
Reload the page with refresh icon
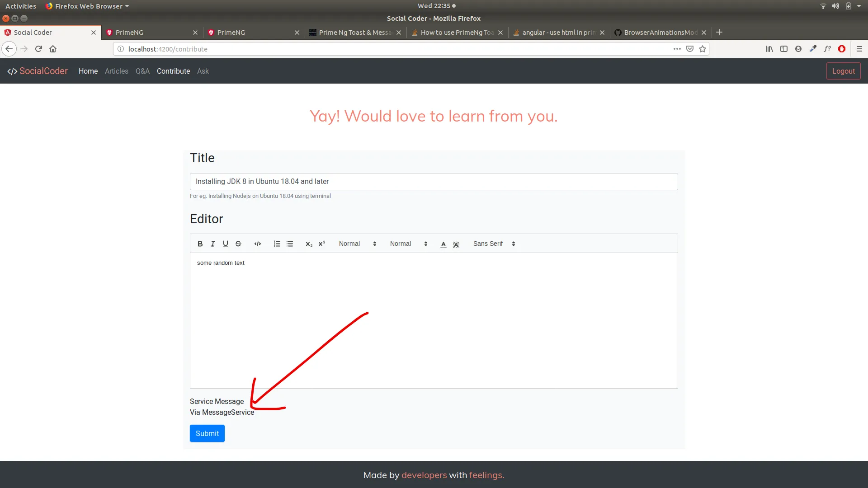pos(38,49)
